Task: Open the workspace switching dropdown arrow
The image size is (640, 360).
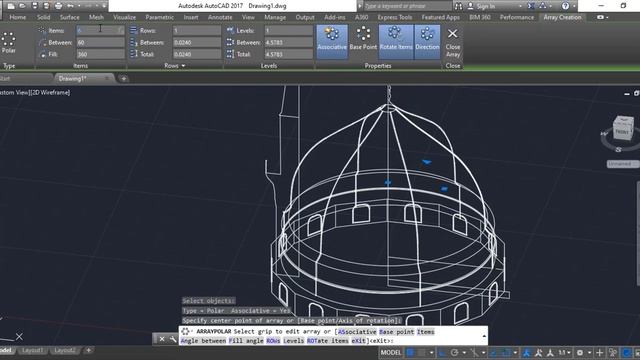Action: pos(589,352)
